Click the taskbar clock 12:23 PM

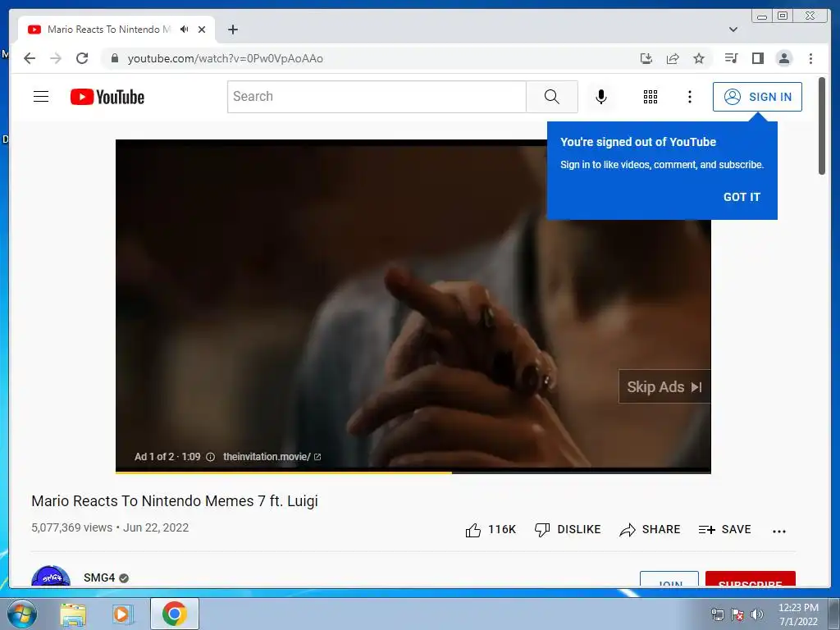coord(798,608)
